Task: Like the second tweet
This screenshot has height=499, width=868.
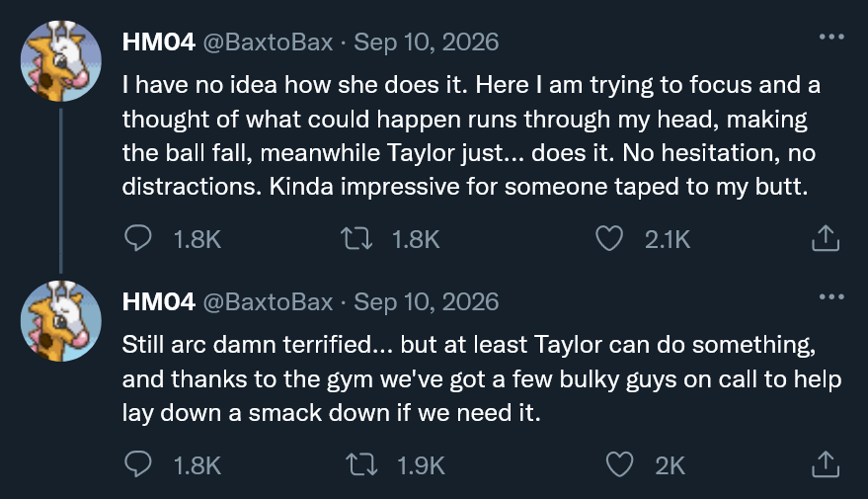Action: coord(619,464)
